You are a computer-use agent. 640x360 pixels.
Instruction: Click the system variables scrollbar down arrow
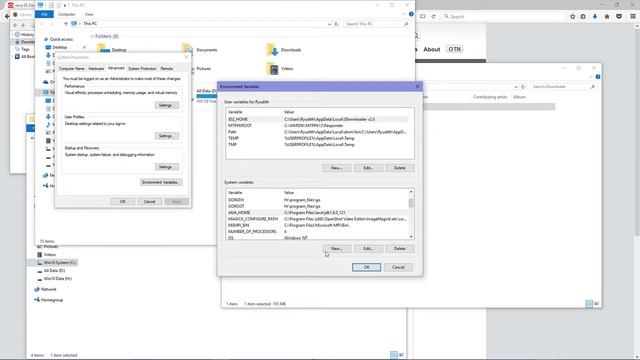(411, 237)
